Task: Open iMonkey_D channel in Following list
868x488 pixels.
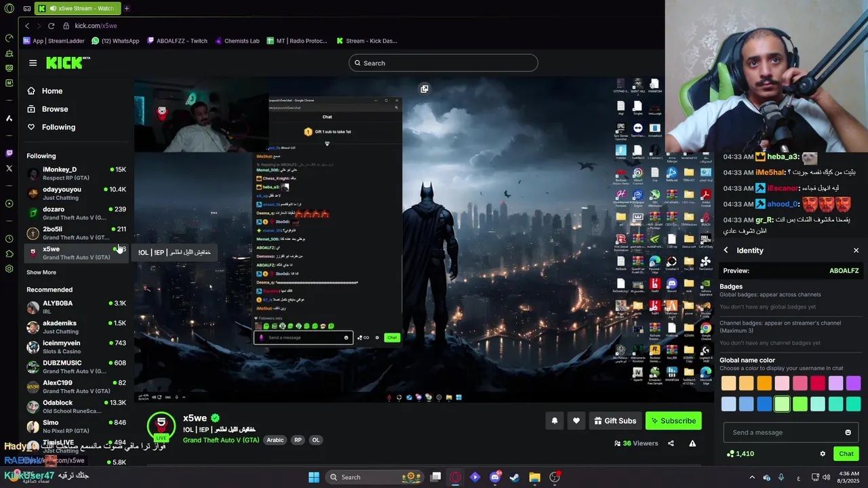Action: click(x=76, y=174)
